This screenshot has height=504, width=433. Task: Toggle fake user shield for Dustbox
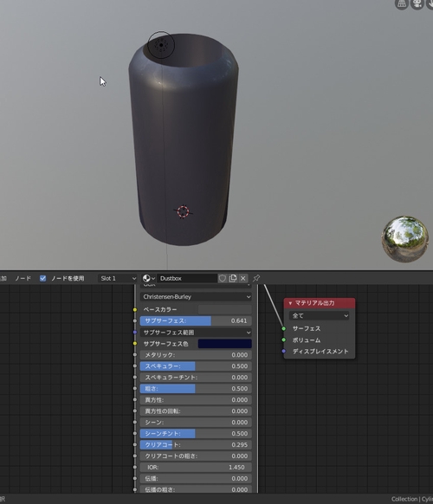(x=222, y=278)
